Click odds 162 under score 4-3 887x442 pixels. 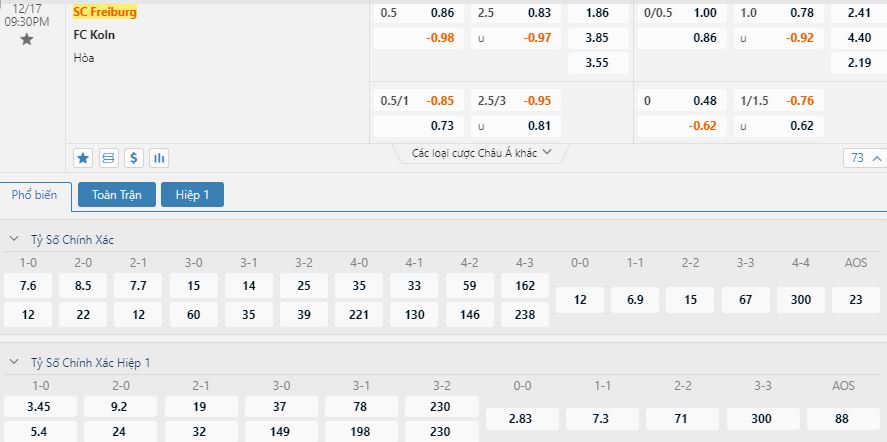pyautogui.click(x=525, y=286)
